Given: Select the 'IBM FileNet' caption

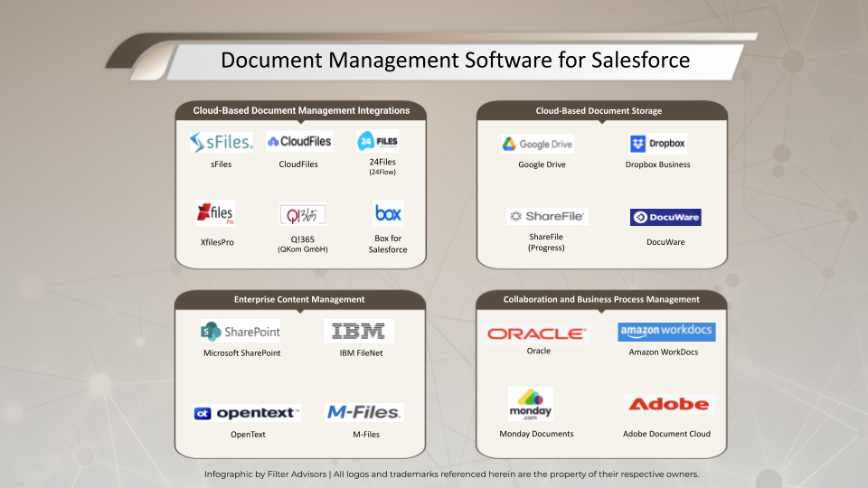Looking at the screenshot, I should (361, 353).
